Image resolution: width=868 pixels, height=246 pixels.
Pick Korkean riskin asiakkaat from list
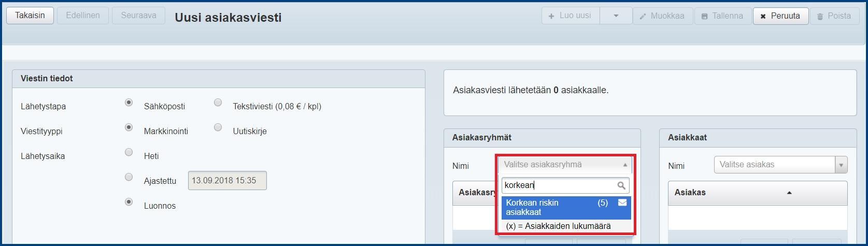point(549,207)
